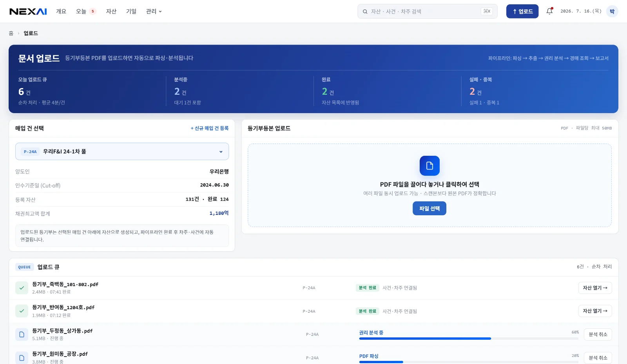The image size is (627, 364).
Task: Click the checkmark icon for 죽백동_101-802.pdf
Action: pyautogui.click(x=22, y=288)
